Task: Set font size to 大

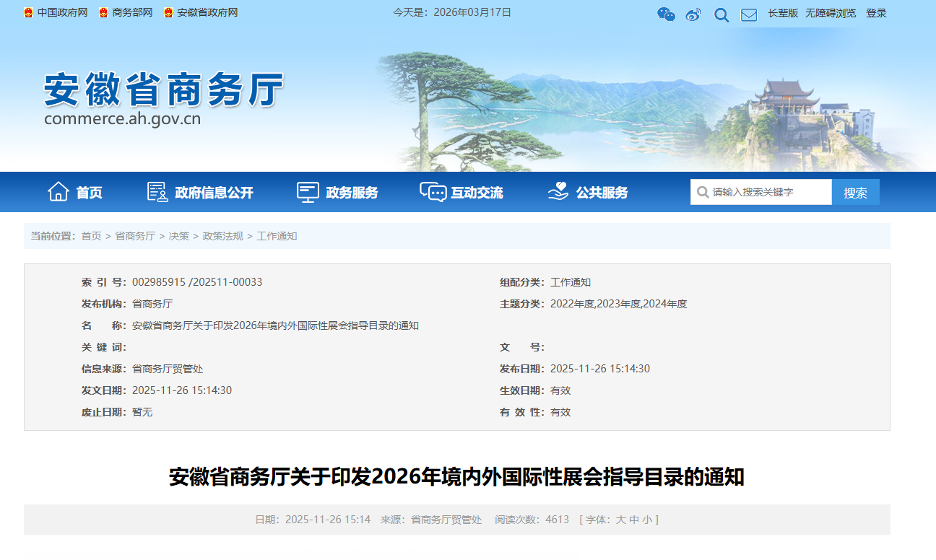Action: click(x=620, y=520)
